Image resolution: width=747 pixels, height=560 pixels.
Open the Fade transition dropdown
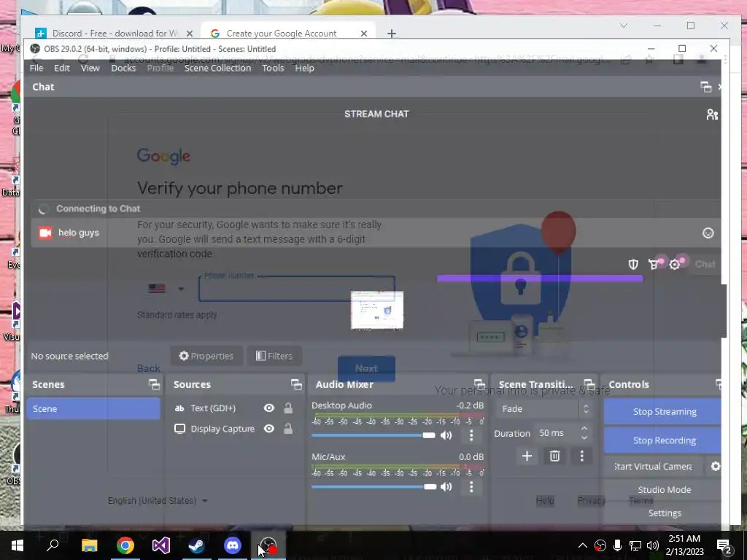544,408
